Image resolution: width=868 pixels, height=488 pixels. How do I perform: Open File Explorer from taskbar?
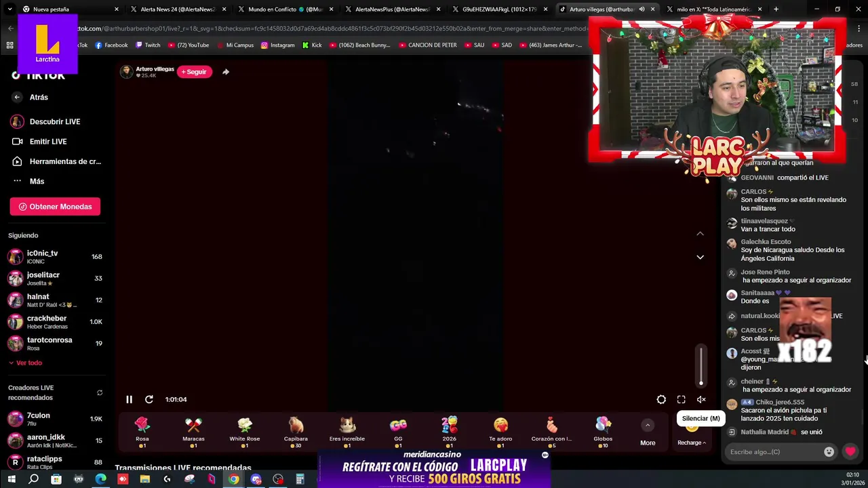[144, 479]
